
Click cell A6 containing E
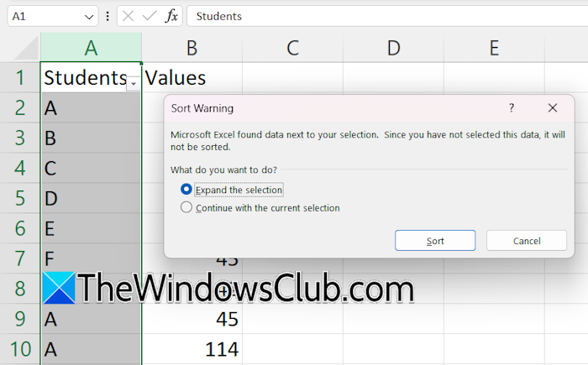tap(91, 228)
